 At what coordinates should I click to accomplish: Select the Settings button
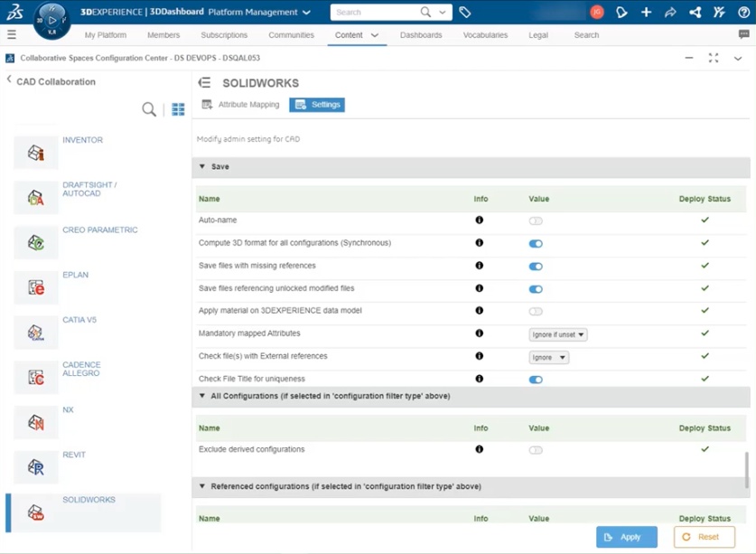pos(317,105)
